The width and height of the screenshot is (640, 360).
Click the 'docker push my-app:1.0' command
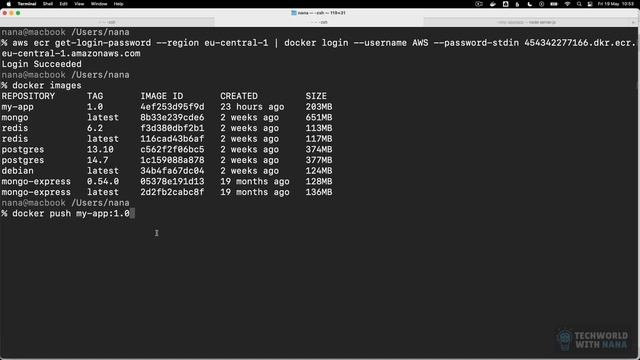[x=71, y=213]
